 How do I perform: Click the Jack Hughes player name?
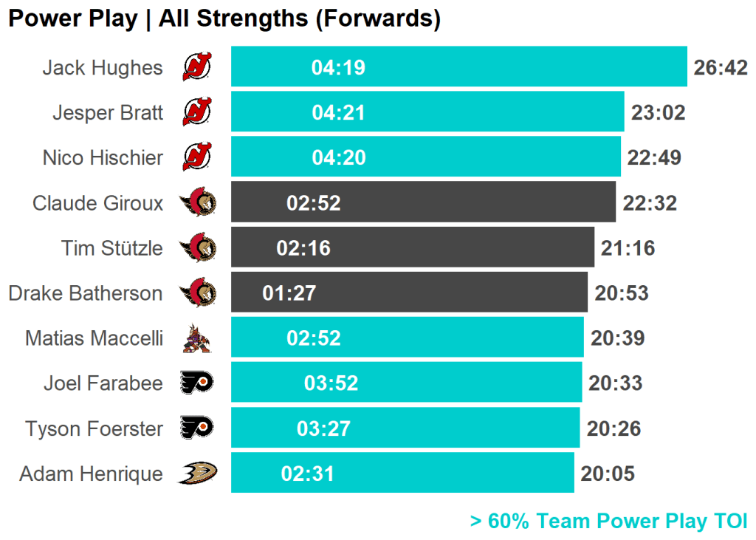coord(102,68)
